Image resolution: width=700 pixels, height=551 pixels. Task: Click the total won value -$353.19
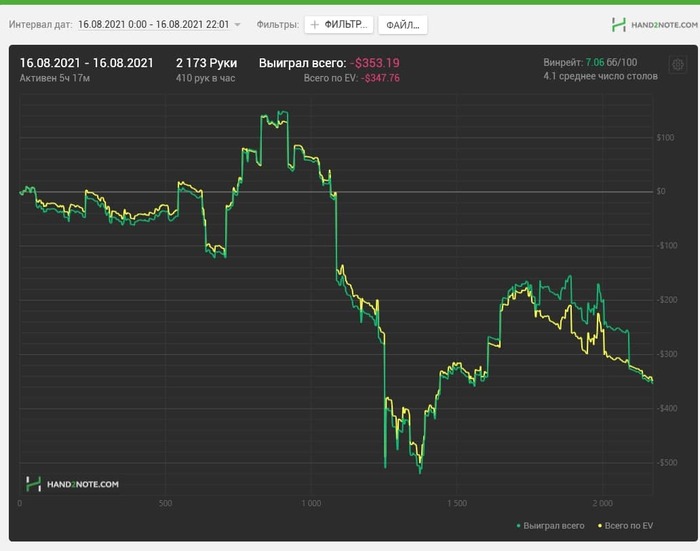[375, 63]
